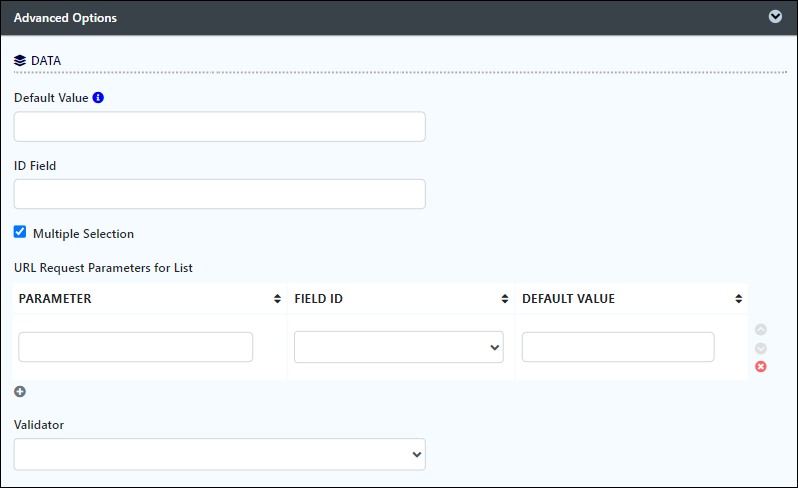Click the Default Value text field

[x=219, y=127]
